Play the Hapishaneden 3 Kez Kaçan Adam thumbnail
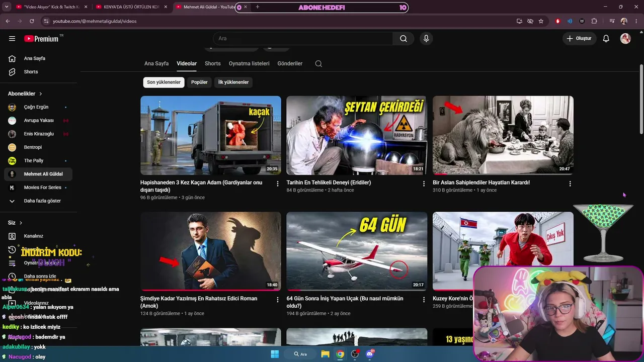Screen dimensions: 644x362 (x=211, y=135)
